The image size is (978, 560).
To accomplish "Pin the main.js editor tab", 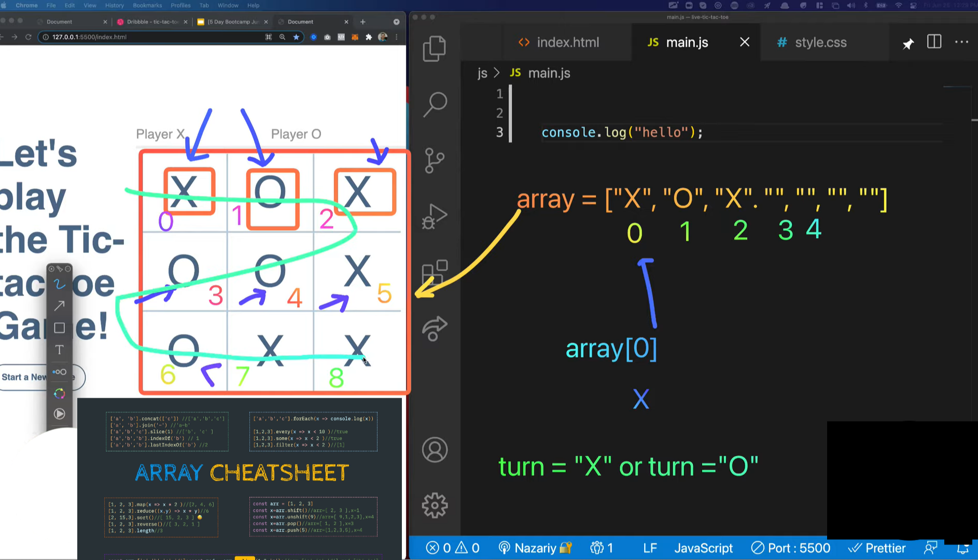I will coord(908,44).
